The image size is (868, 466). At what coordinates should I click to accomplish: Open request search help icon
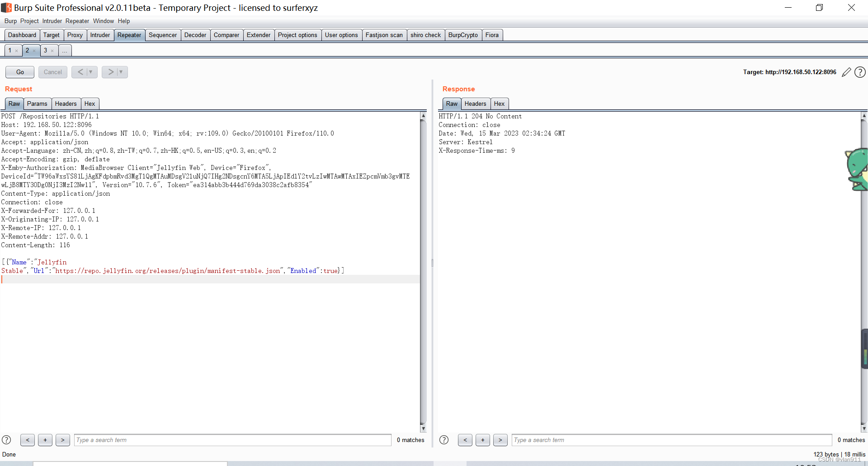(x=6, y=440)
